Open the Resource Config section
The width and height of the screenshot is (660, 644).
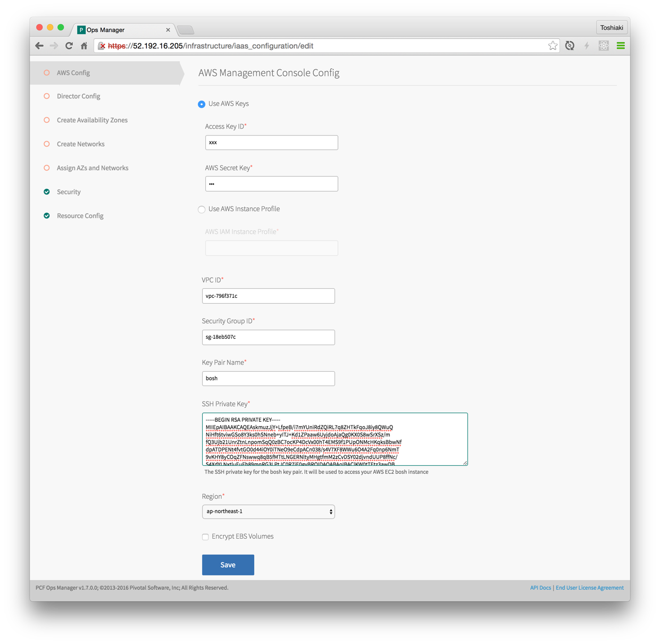(80, 216)
